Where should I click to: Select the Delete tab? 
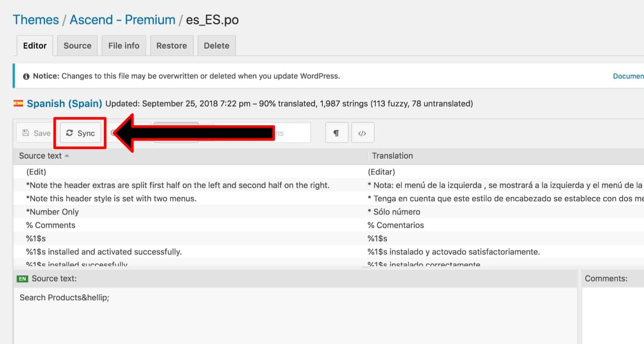point(217,46)
